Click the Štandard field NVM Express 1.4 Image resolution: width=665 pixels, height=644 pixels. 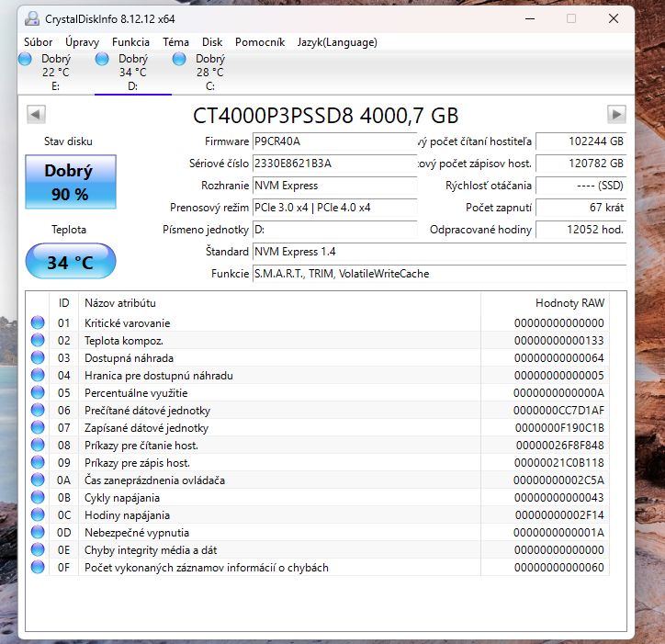click(x=439, y=252)
